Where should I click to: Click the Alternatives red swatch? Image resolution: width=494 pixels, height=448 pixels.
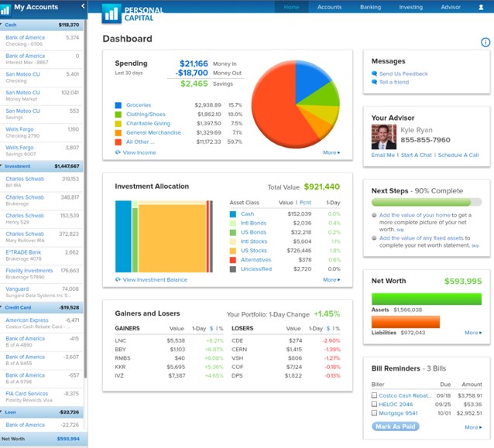233,260
